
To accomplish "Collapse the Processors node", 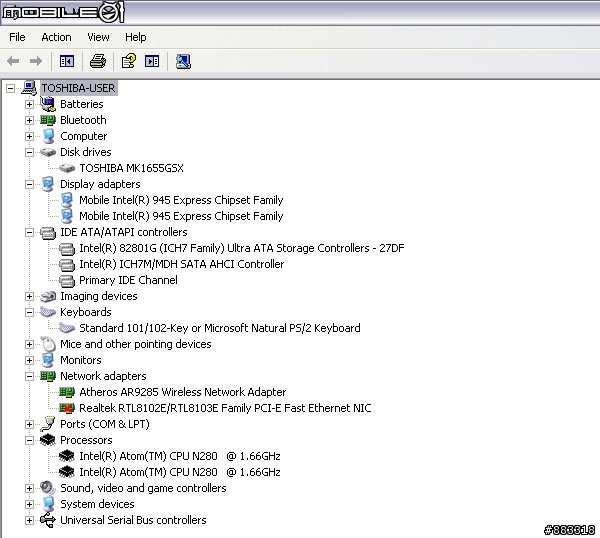I will 29,440.
